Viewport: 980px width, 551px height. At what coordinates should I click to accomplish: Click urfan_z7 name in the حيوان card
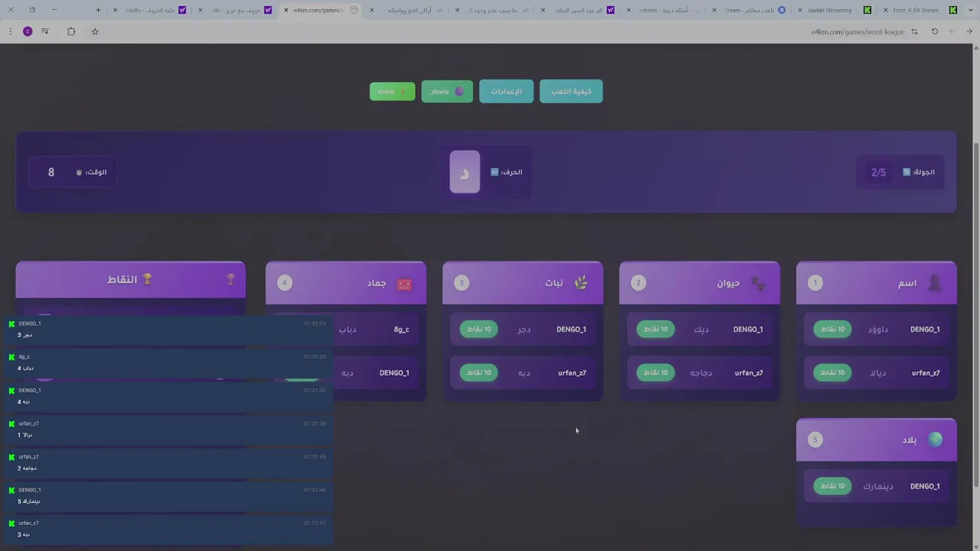pos(749,373)
